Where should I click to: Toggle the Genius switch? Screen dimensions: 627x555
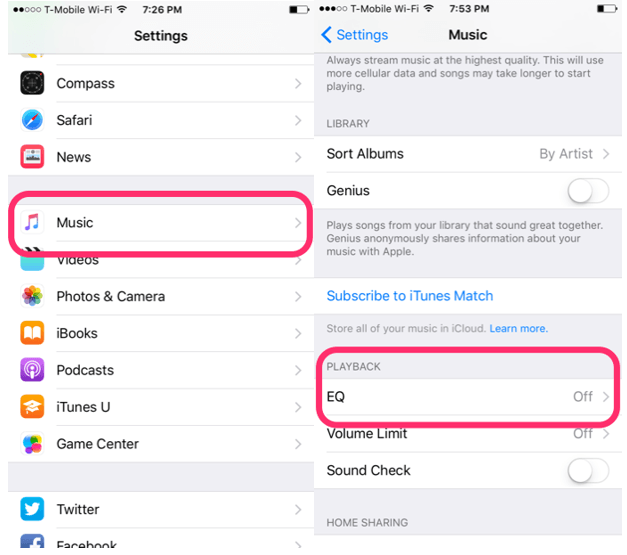(x=588, y=191)
